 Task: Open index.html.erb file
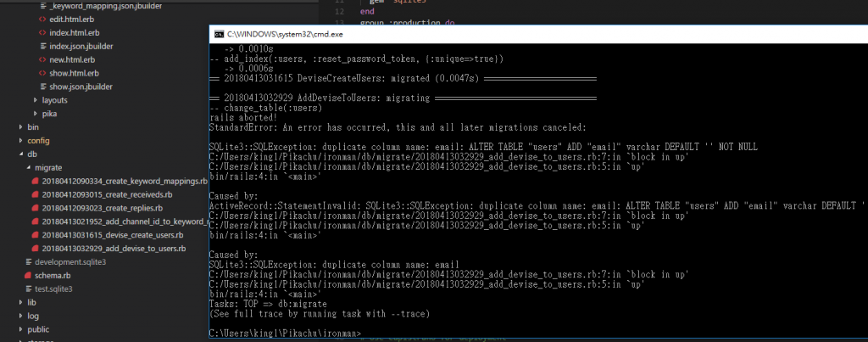[x=75, y=33]
